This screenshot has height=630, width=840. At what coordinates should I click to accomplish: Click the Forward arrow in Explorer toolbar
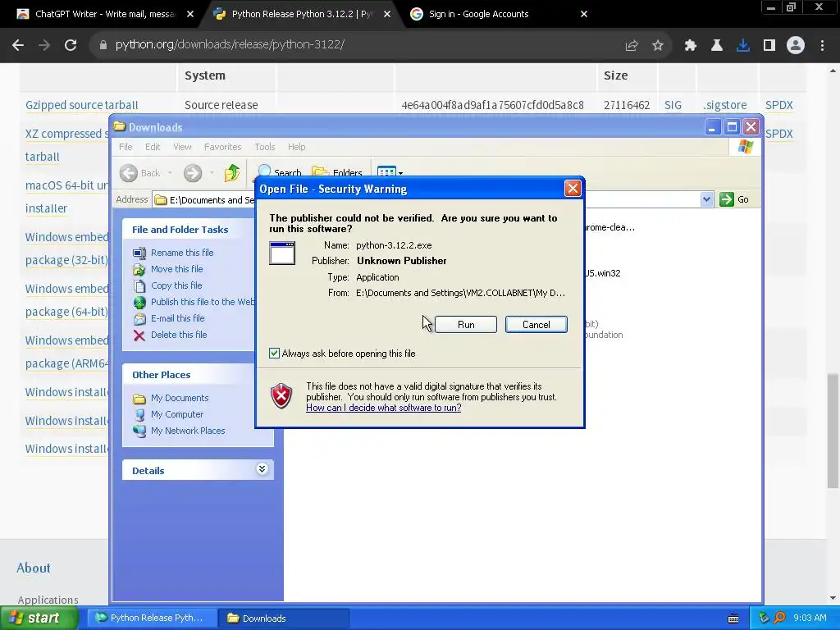(193, 173)
